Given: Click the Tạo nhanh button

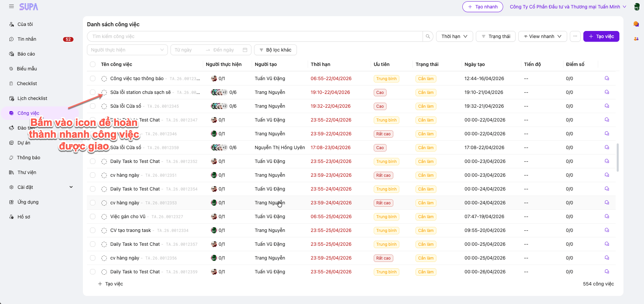Looking at the screenshot, I should pos(483,7).
